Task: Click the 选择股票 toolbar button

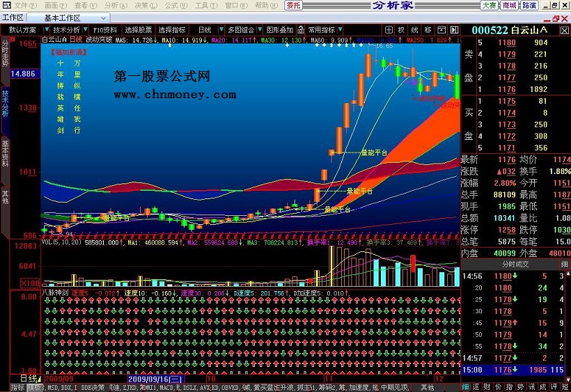Action: pos(139,30)
